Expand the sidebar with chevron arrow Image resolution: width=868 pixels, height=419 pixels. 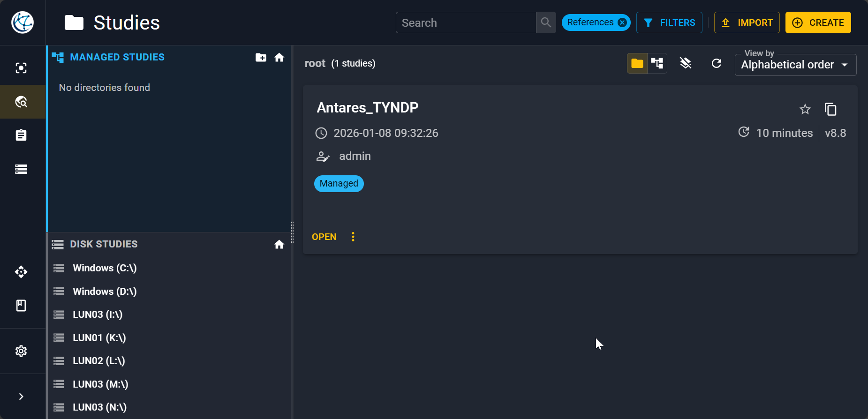pos(21,397)
